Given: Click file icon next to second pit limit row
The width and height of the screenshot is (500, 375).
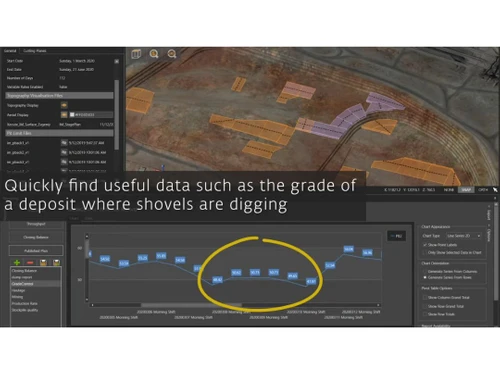Looking at the screenshot, I should (64, 152).
